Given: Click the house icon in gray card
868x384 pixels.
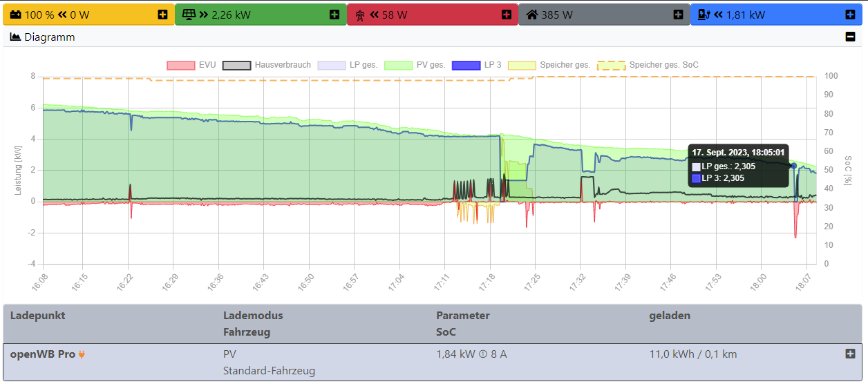Looking at the screenshot, I should [531, 15].
